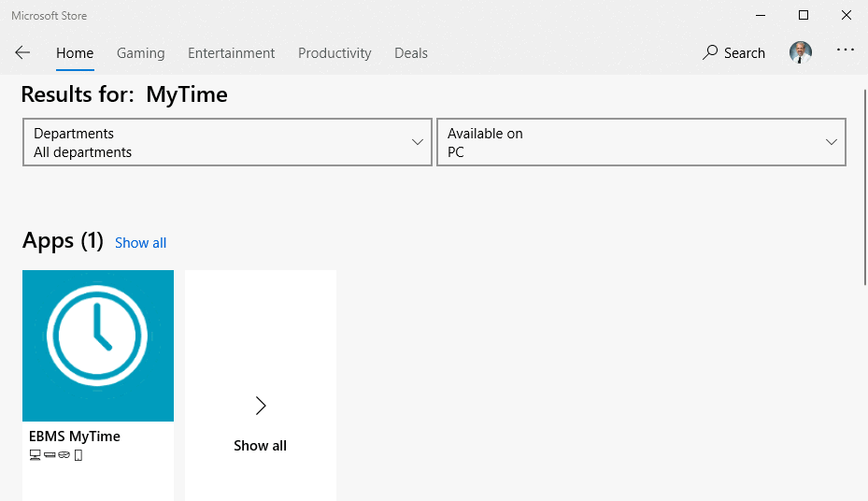The height and width of the screenshot is (501, 868).
Task: Click the PC device icon under EBMS MyTime
Action: [x=36, y=455]
